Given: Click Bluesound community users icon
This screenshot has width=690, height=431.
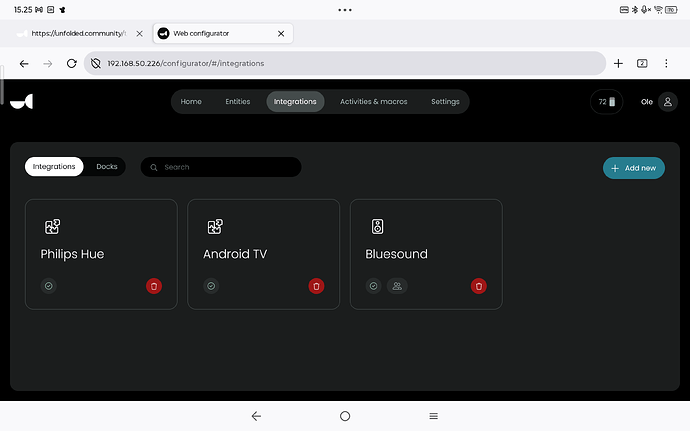Looking at the screenshot, I should pyautogui.click(x=397, y=286).
